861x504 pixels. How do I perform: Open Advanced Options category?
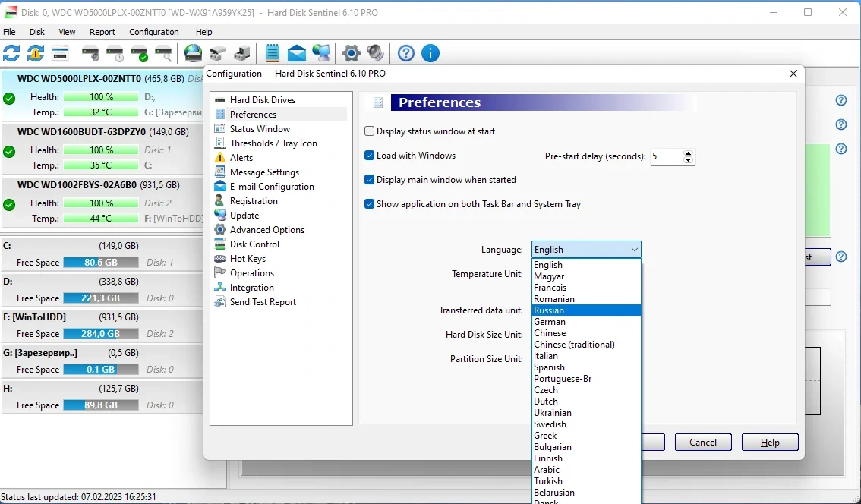coord(266,229)
